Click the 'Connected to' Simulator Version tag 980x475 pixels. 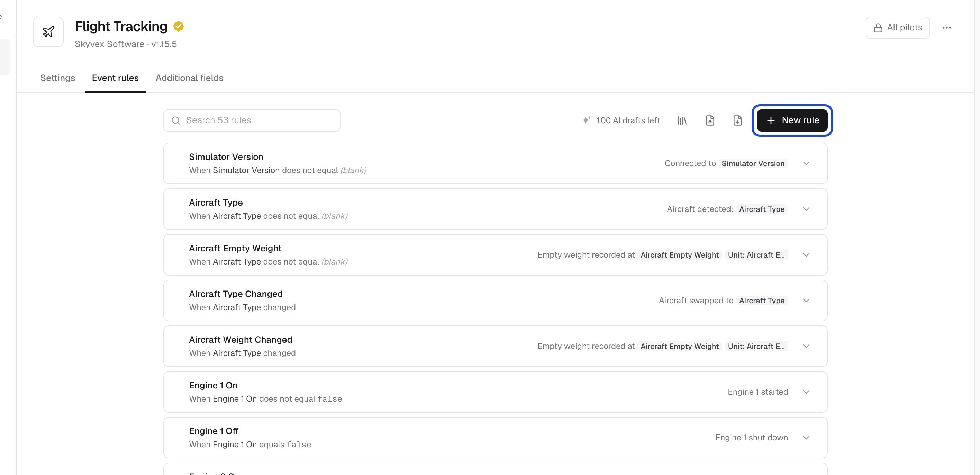(753, 163)
